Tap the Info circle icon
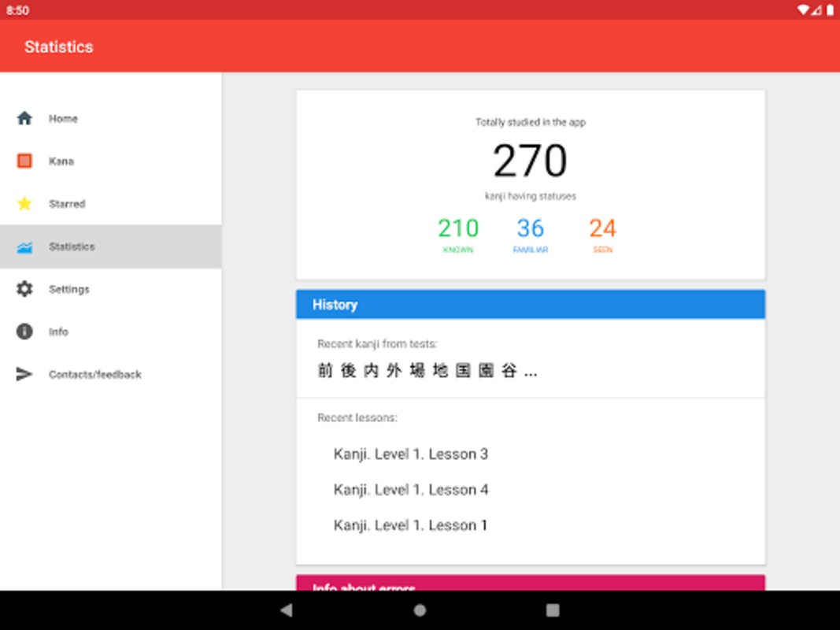Viewport: 840px width, 630px height. pyautogui.click(x=24, y=332)
